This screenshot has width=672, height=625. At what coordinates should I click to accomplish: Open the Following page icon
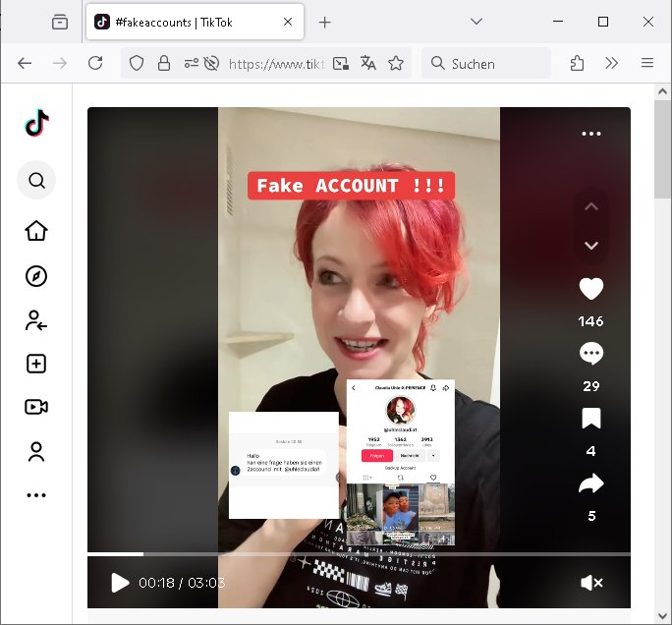click(x=36, y=320)
